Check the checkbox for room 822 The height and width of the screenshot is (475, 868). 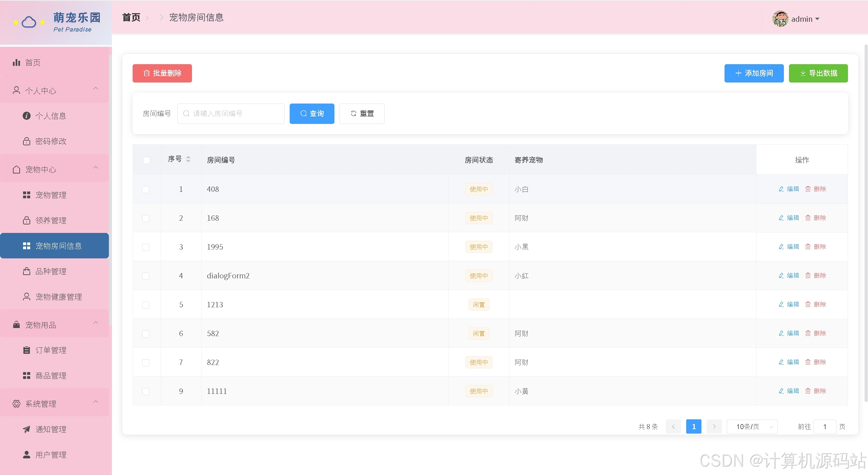(146, 363)
